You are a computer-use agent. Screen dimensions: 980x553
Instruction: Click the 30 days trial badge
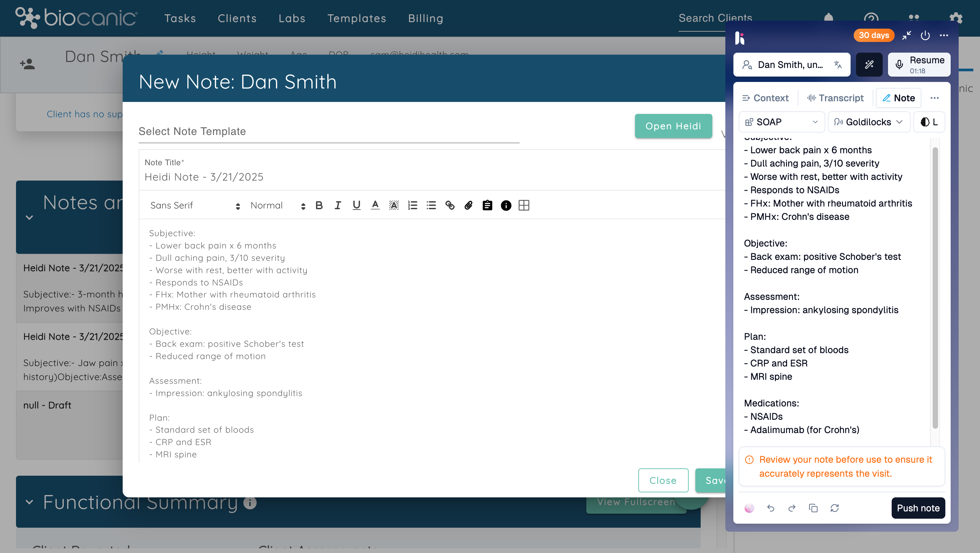click(x=873, y=35)
